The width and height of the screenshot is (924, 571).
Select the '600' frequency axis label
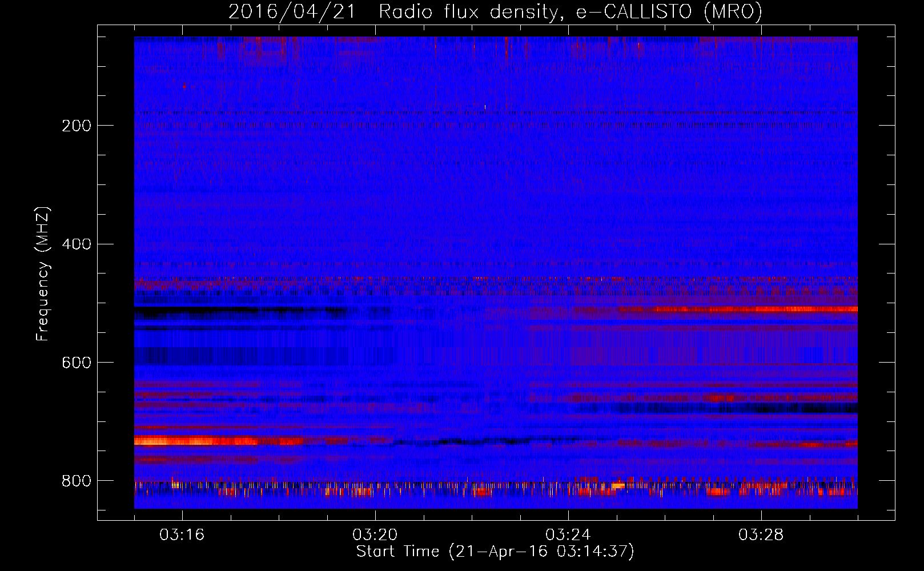tap(77, 363)
